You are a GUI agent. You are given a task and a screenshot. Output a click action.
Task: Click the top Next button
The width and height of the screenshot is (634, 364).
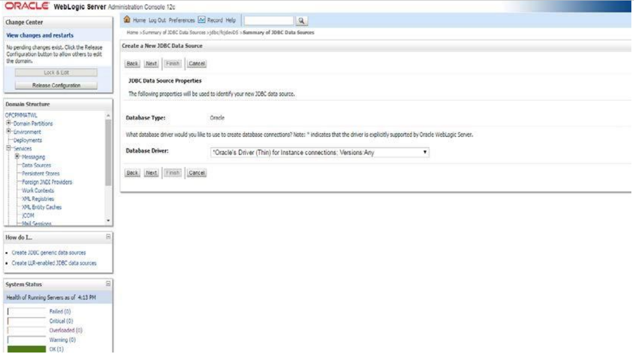point(151,64)
